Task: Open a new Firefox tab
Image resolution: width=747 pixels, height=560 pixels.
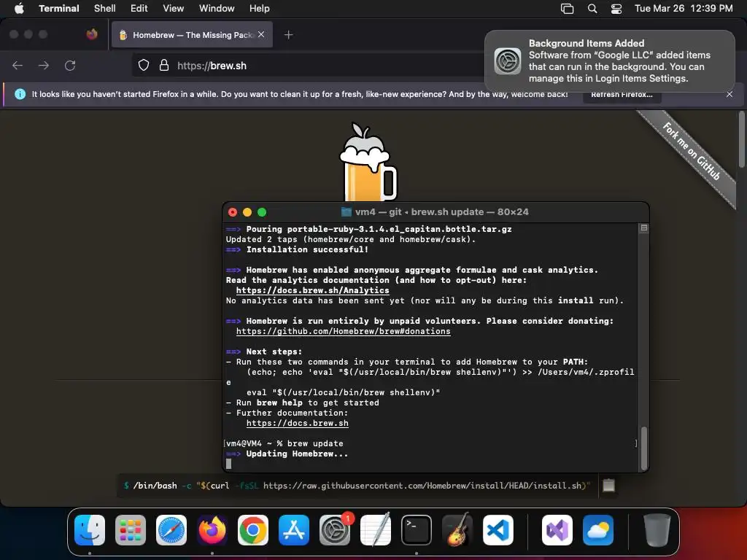Action: 288,35
